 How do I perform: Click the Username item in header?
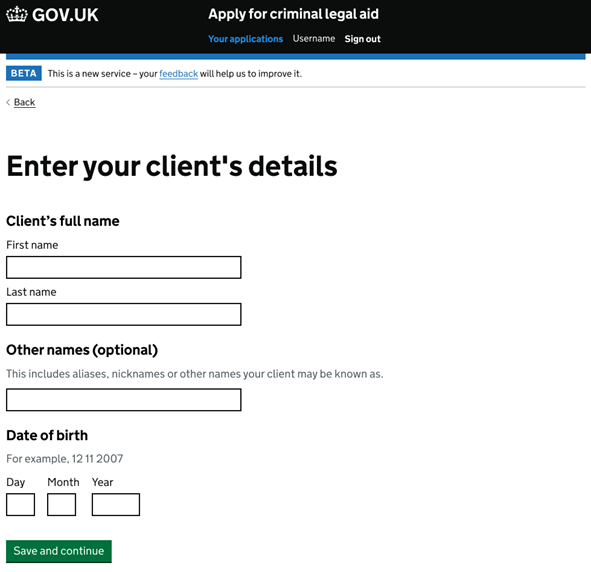pos(314,38)
